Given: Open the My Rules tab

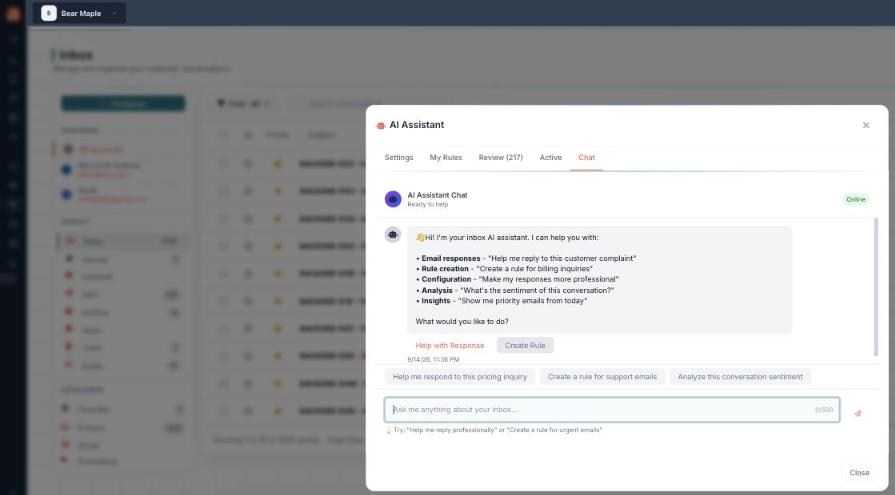Looking at the screenshot, I should coord(446,158).
